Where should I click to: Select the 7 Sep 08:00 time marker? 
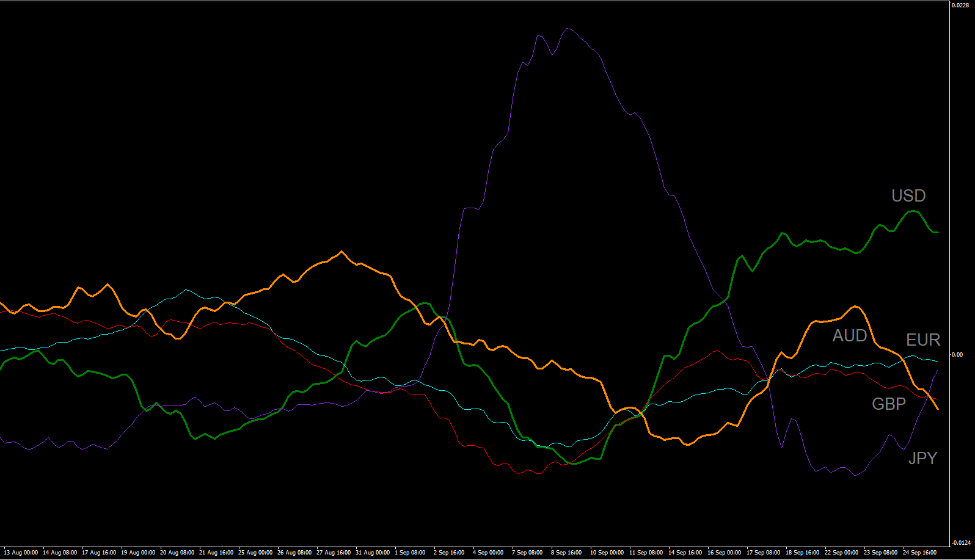pyautogui.click(x=527, y=553)
